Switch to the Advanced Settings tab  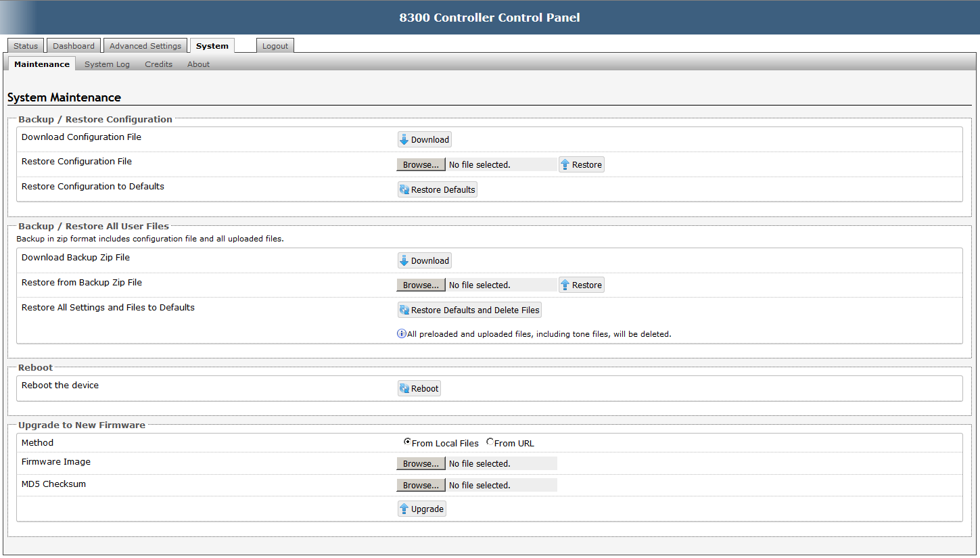click(x=145, y=45)
